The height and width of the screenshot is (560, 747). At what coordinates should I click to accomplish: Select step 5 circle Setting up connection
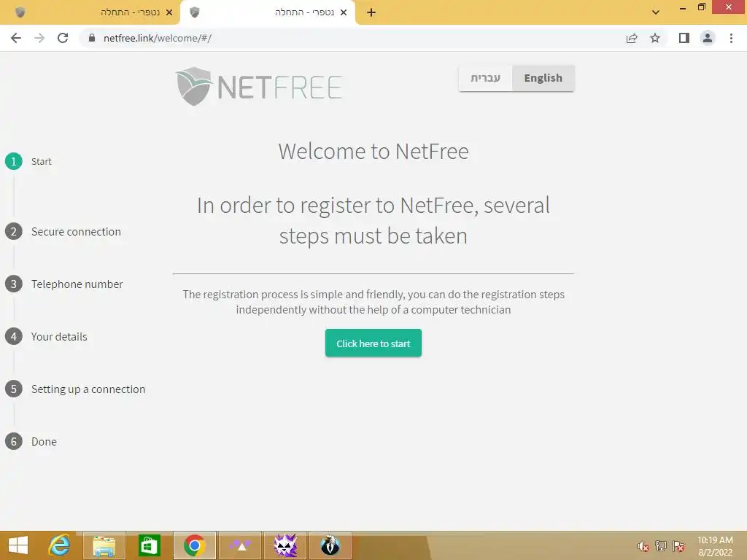(x=14, y=389)
